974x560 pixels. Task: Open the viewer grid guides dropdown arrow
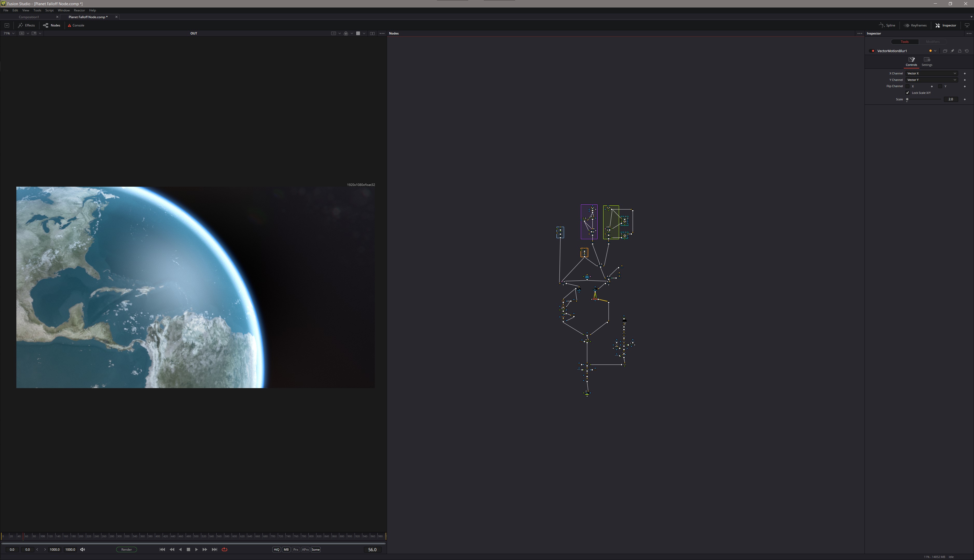point(364,33)
